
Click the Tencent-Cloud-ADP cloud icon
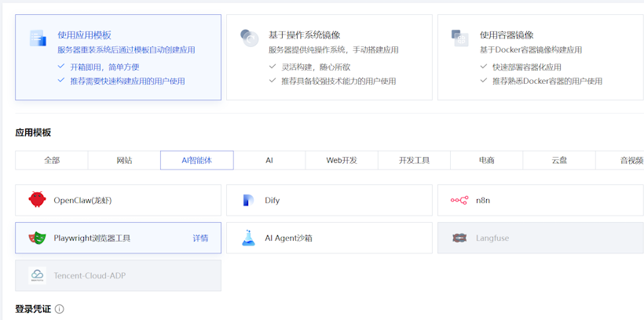[38, 275]
